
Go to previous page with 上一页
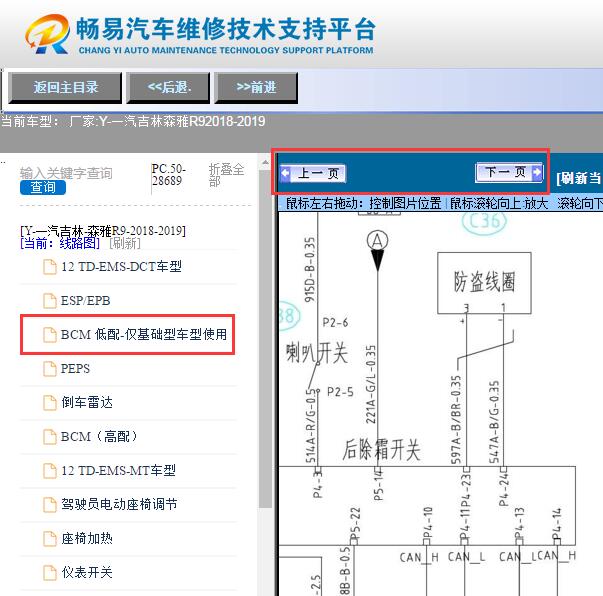(313, 173)
